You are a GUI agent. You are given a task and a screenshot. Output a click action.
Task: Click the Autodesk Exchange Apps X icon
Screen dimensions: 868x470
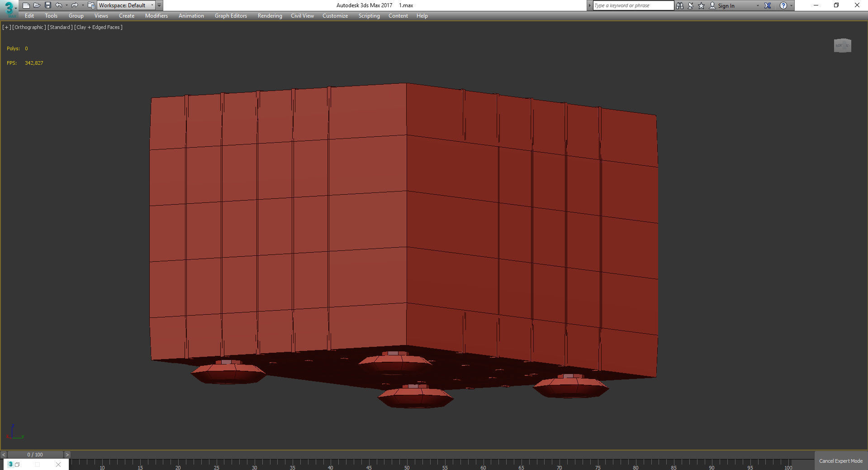point(768,5)
